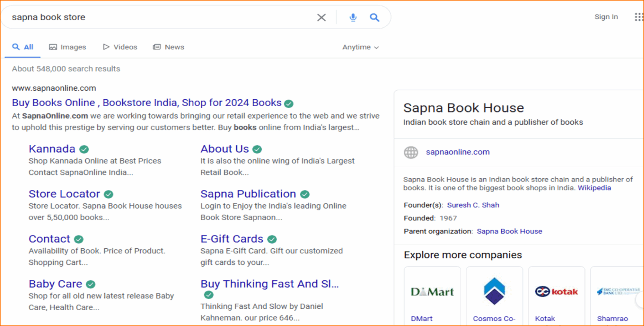Click the Kotak logo card
The width and height of the screenshot is (644, 326).
pyautogui.click(x=556, y=291)
